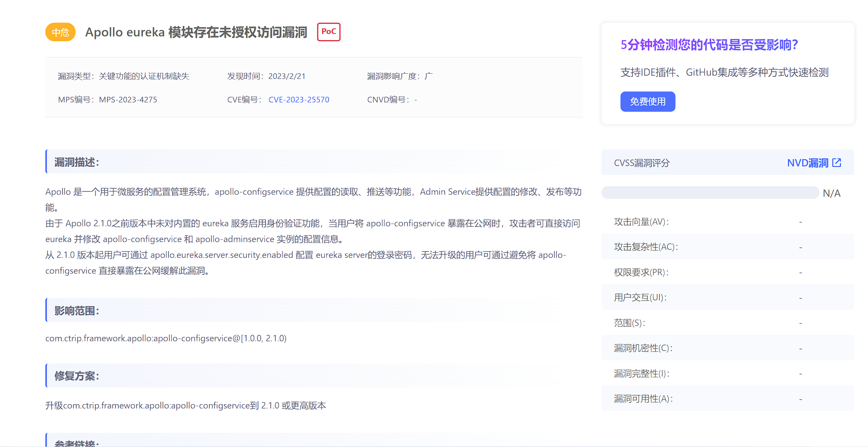Viewport: 868px width, 447px height.
Task: Click the 修复方案 section header
Action: (314, 376)
